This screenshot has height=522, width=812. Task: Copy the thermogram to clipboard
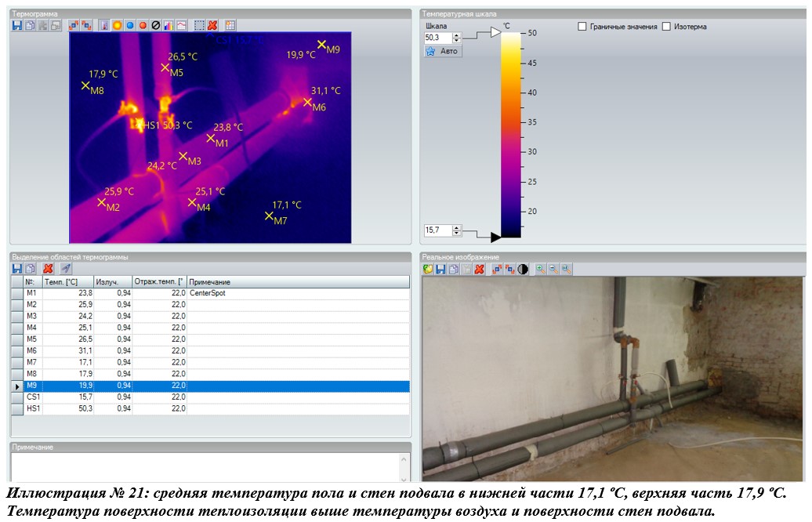[30, 25]
